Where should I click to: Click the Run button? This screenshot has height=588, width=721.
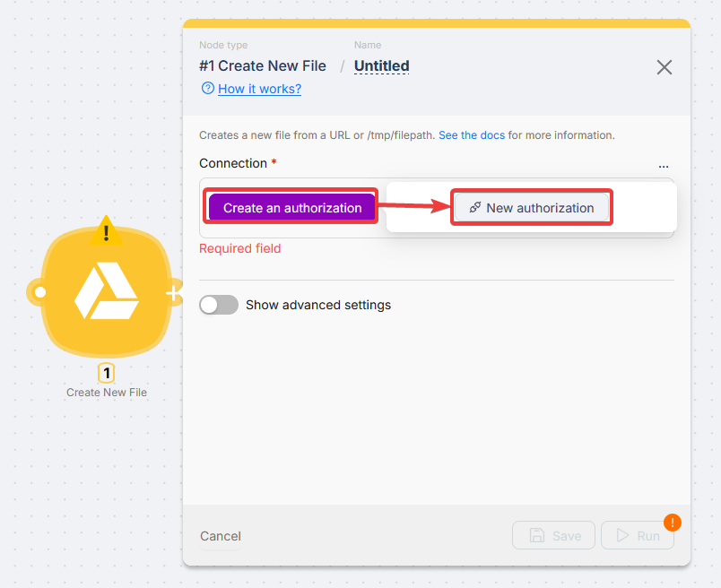[637, 536]
